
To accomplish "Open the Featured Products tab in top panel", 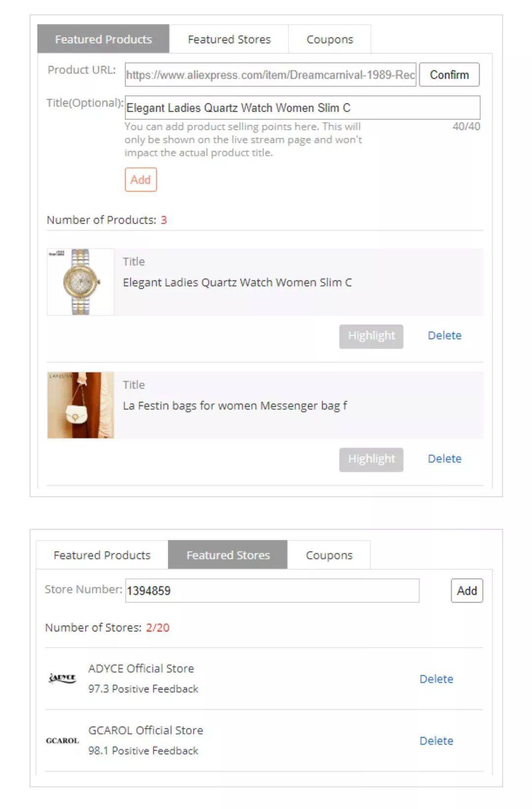I will [x=103, y=39].
